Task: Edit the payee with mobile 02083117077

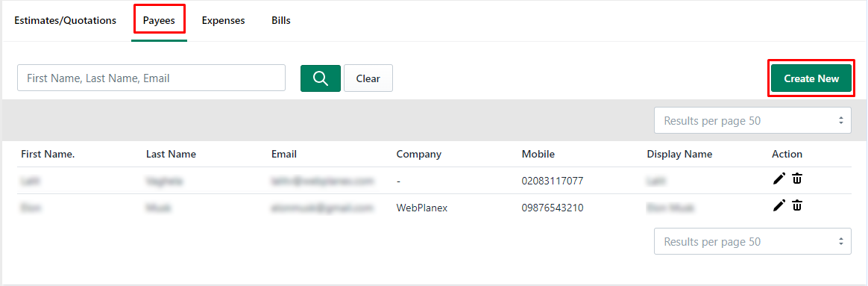Action: [779, 178]
